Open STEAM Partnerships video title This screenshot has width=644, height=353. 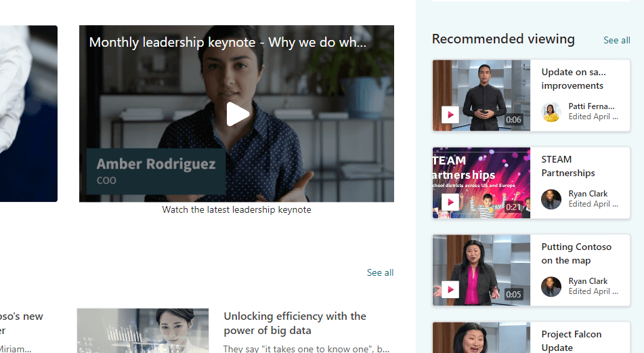[568, 166]
